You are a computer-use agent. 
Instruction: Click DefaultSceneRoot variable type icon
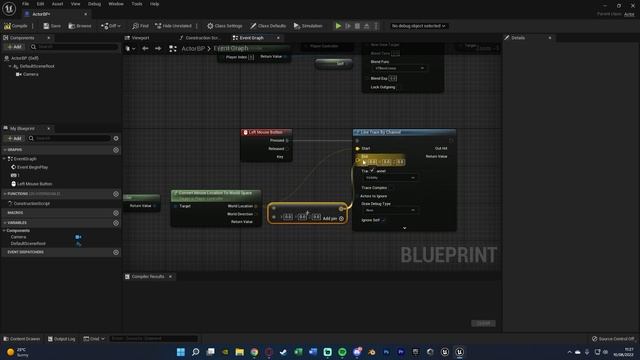point(78,244)
